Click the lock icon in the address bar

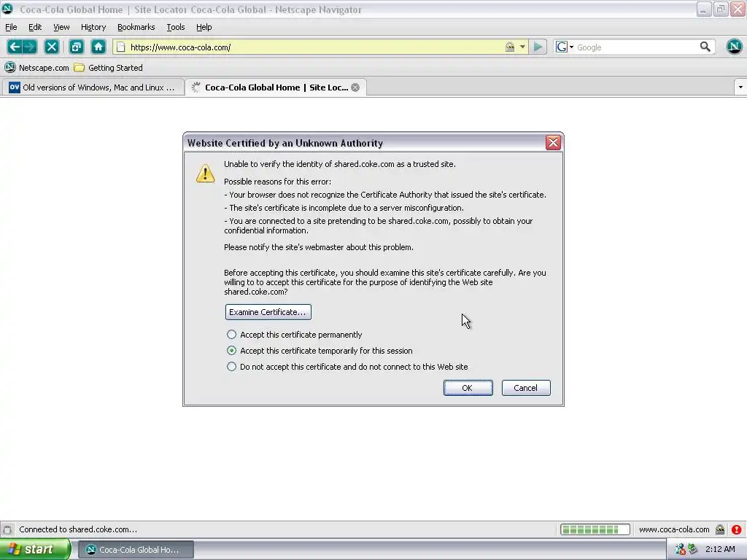click(509, 47)
